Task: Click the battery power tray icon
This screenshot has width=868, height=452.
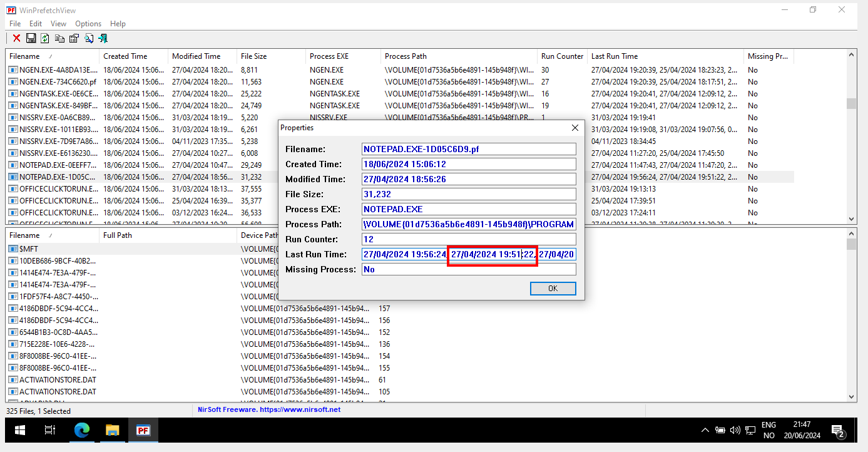Action: coord(720,430)
